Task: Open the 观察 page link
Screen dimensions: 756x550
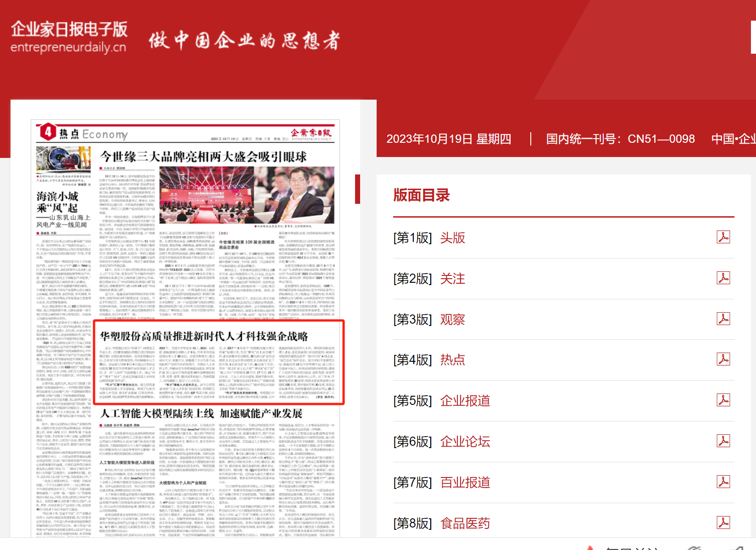Action: (x=452, y=320)
